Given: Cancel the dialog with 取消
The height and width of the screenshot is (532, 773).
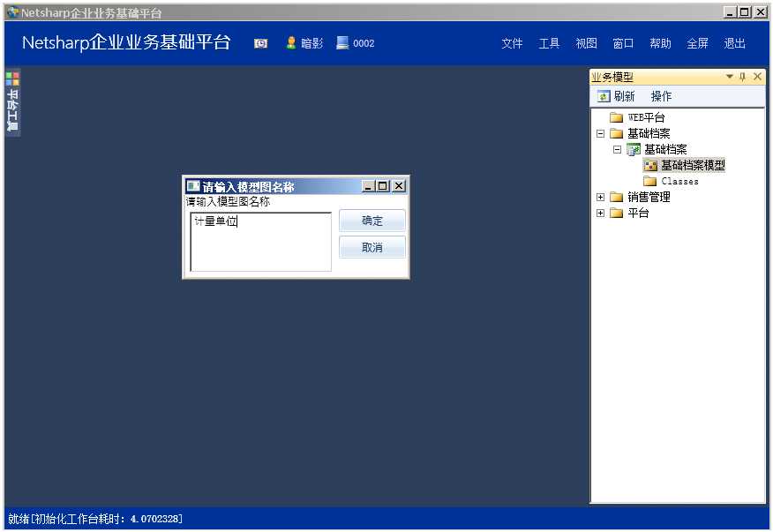Looking at the screenshot, I should [x=372, y=247].
